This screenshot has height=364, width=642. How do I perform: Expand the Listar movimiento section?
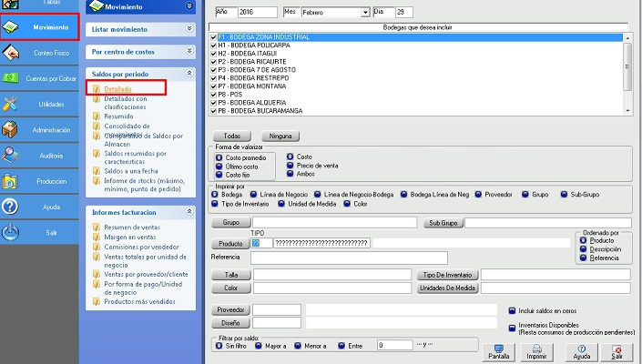[x=189, y=29]
